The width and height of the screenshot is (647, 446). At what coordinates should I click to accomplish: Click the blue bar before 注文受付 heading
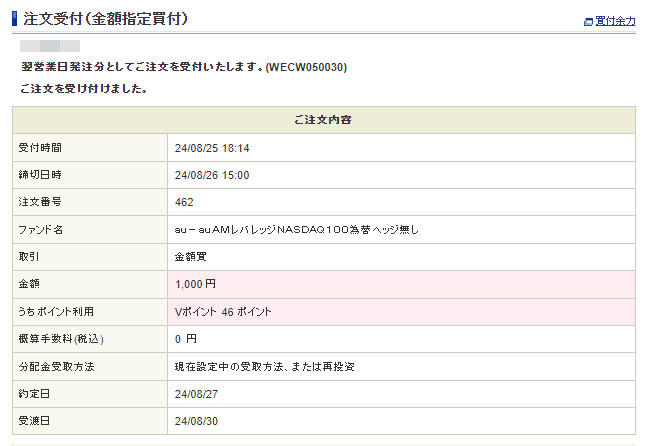coord(14,19)
